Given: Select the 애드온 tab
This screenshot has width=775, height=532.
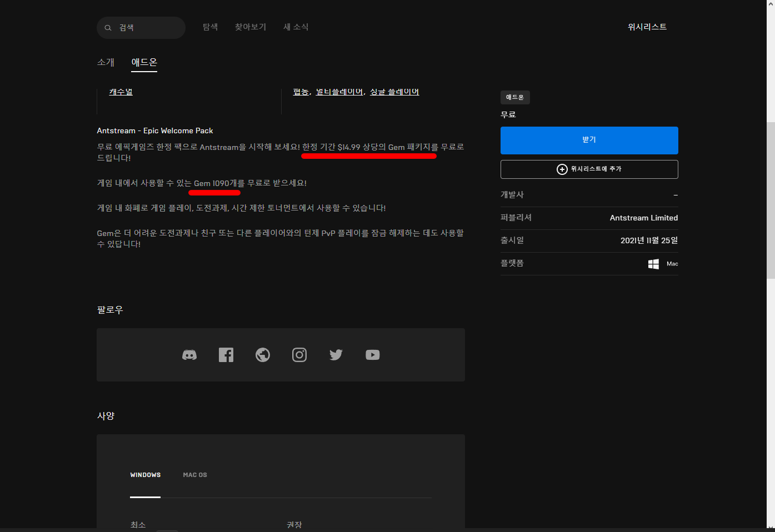Looking at the screenshot, I should tap(144, 62).
